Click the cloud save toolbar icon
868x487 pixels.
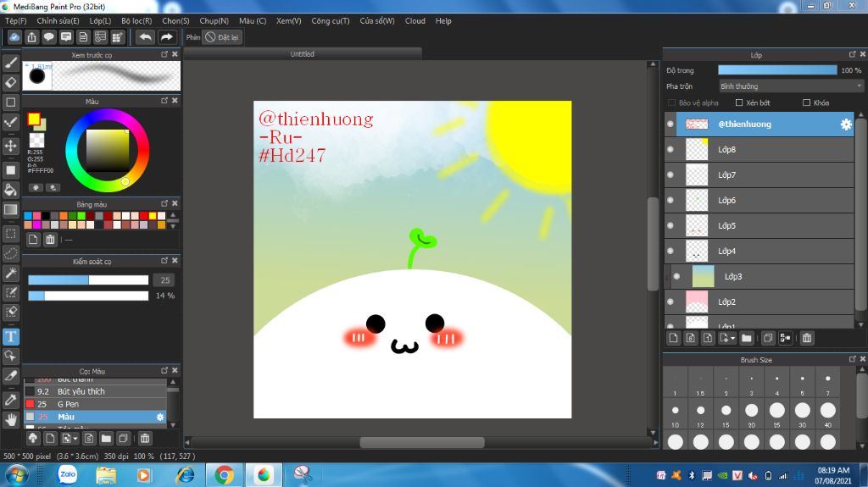pyautogui.click(x=14, y=37)
